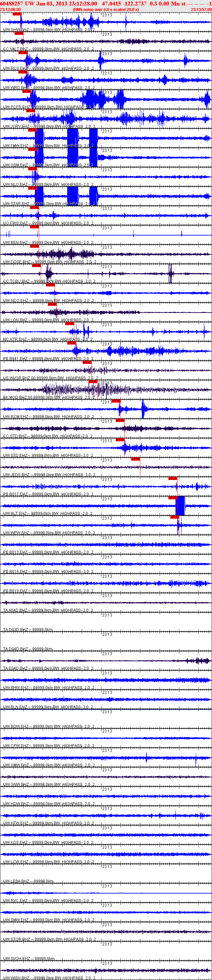Select the UW.WRD.EHZ station label

[x=49, y=88]
